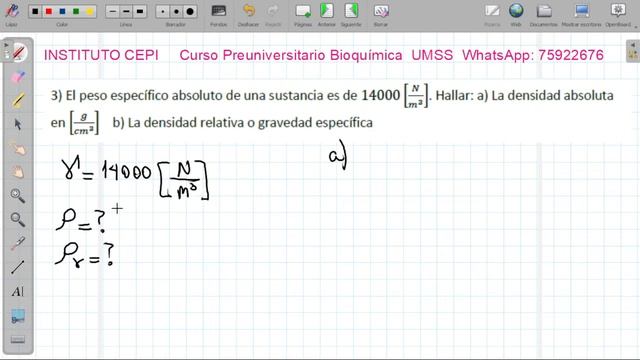
Task: Choose the small eraser size
Action: (x=162, y=11)
